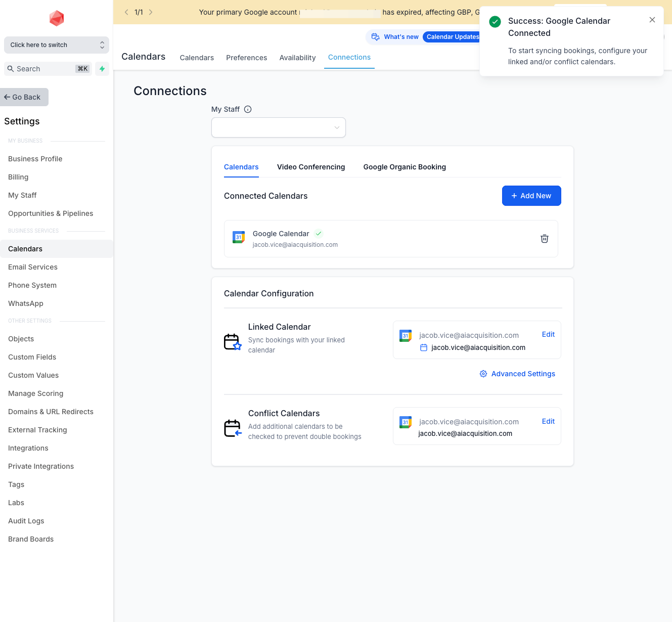672x622 pixels.
Task: Open Private Integrations in sidebar
Action: point(41,466)
